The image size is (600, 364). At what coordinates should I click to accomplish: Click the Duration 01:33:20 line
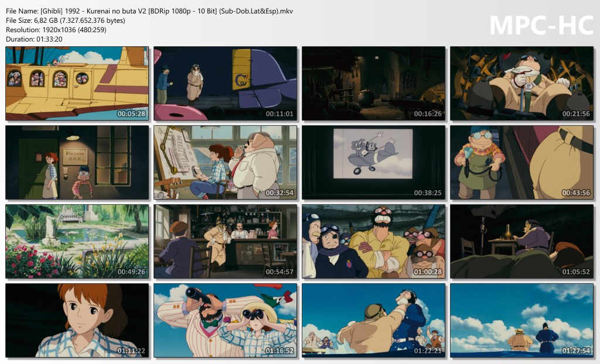click(x=34, y=39)
